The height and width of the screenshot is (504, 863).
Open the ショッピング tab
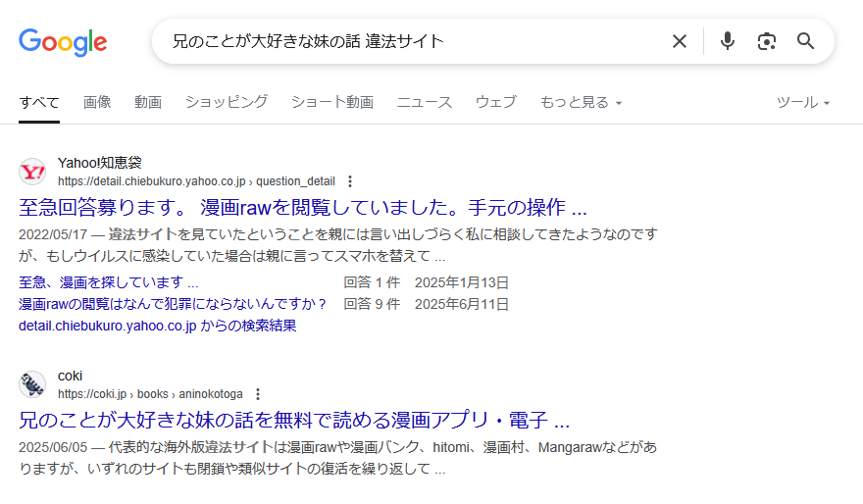coord(227,102)
